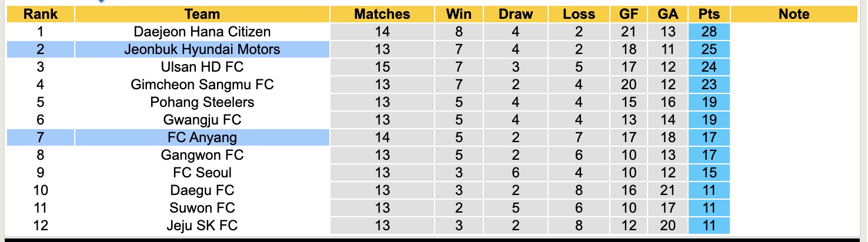
Task: Click the Pts column header
Action: [709, 14]
